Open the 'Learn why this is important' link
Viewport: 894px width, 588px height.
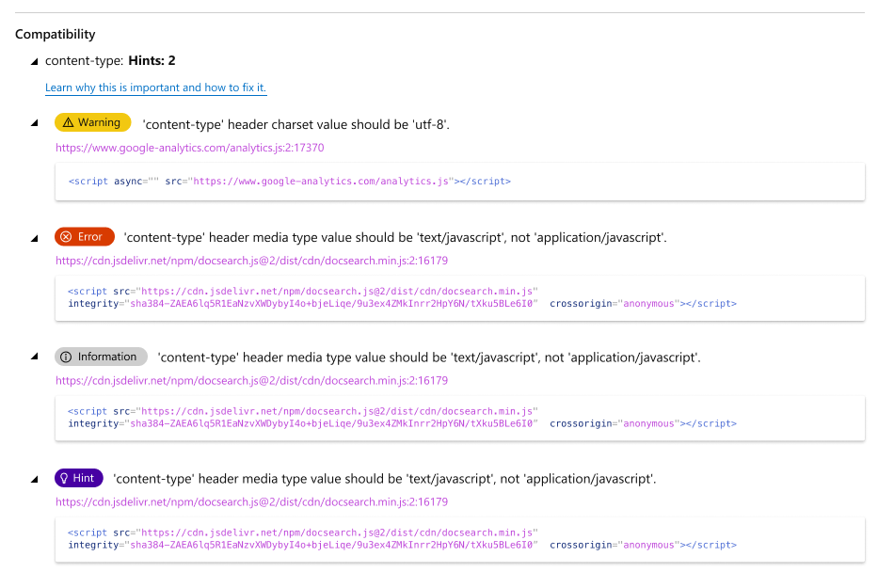coord(155,87)
